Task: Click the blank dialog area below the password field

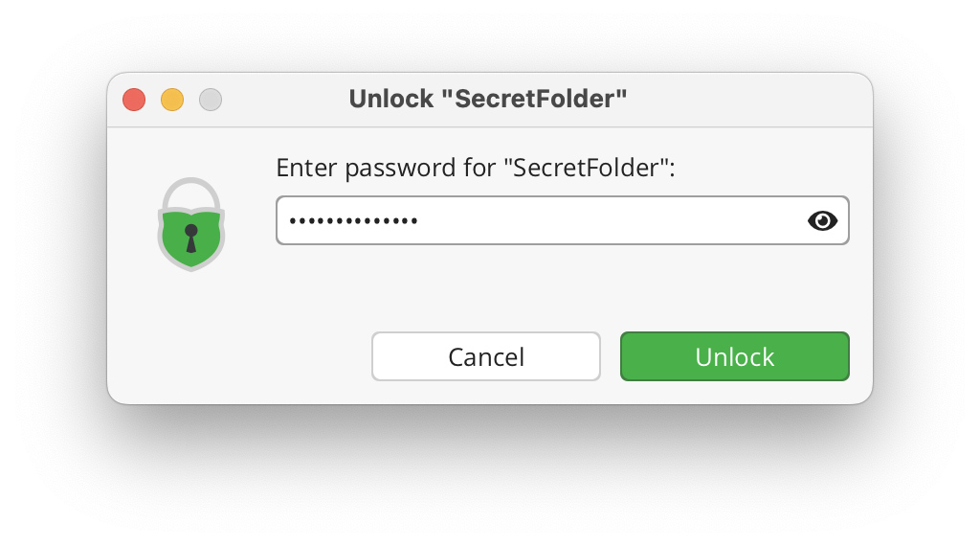Action: click(x=563, y=286)
